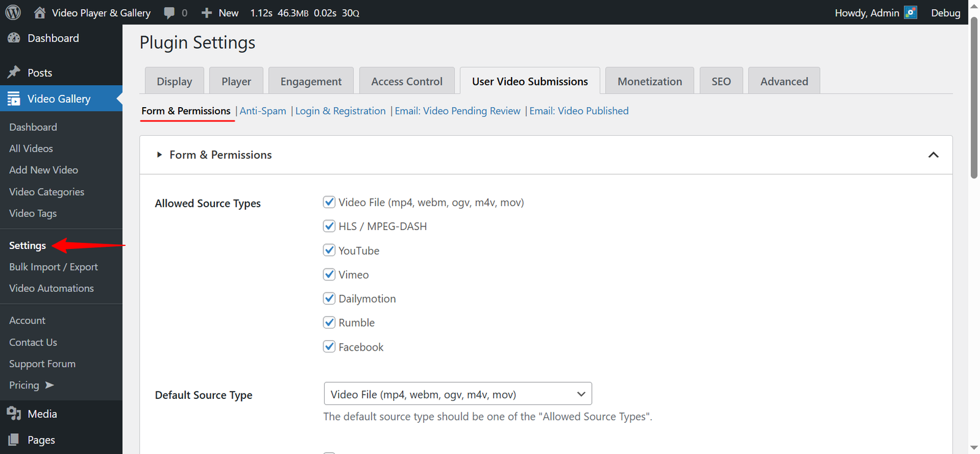Click the arrow icon next to Pricing
The width and height of the screenshot is (980, 454).
pos(50,385)
